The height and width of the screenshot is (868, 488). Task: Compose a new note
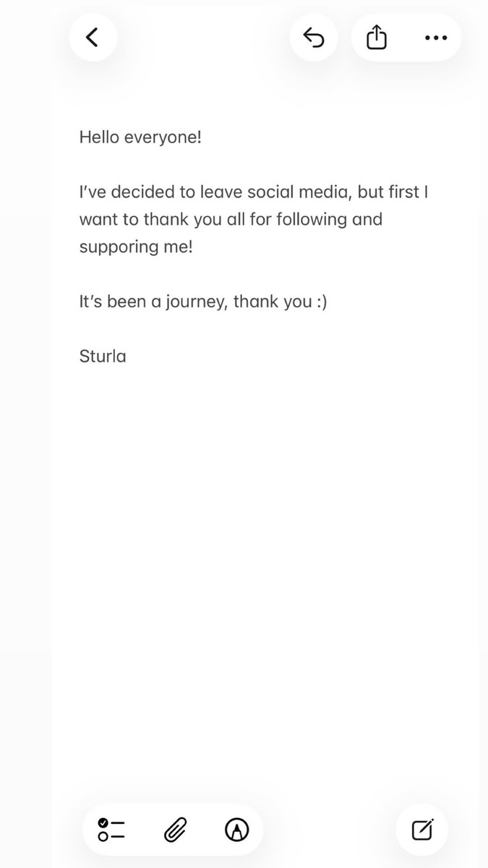pos(422,830)
